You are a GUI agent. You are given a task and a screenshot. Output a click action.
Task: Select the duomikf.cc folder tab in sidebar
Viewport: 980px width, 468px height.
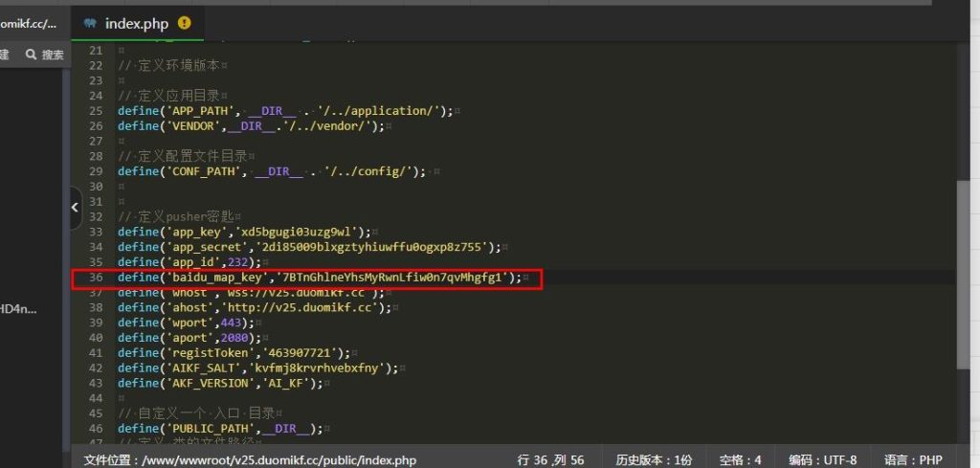(x=29, y=23)
